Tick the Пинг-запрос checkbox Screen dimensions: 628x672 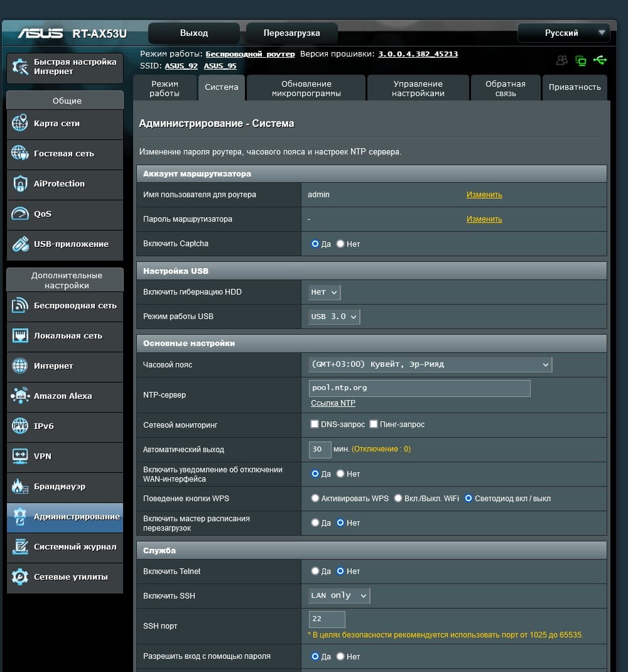tap(374, 425)
